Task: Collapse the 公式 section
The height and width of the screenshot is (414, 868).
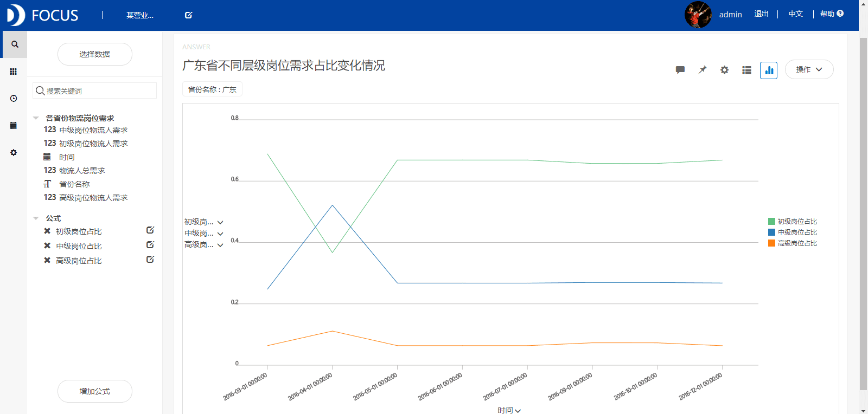Action: (x=36, y=218)
